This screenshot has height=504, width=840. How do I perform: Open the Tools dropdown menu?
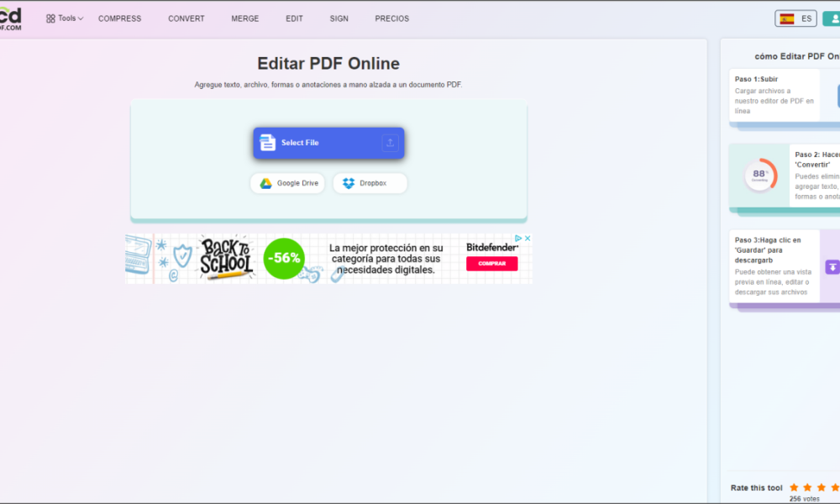tap(65, 18)
